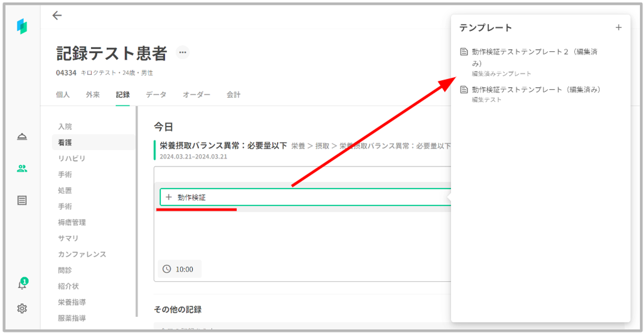The image size is (644, 333).
Task: Select 褥瘡管理 in the record sidebar
Action: coord(72,222)
